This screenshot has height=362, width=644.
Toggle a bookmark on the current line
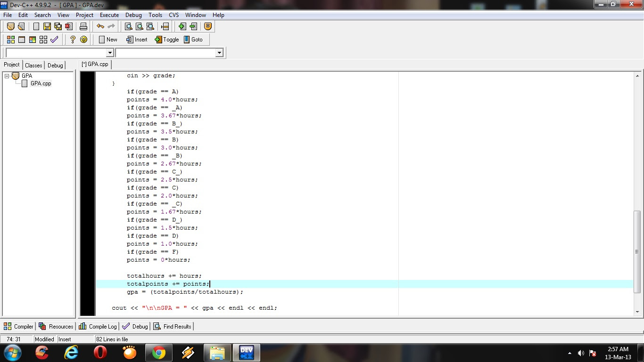point(167,40)
